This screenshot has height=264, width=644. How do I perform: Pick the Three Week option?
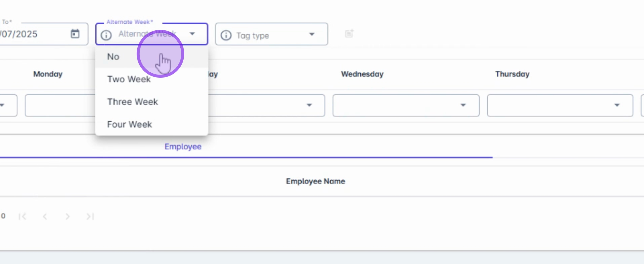133,102
